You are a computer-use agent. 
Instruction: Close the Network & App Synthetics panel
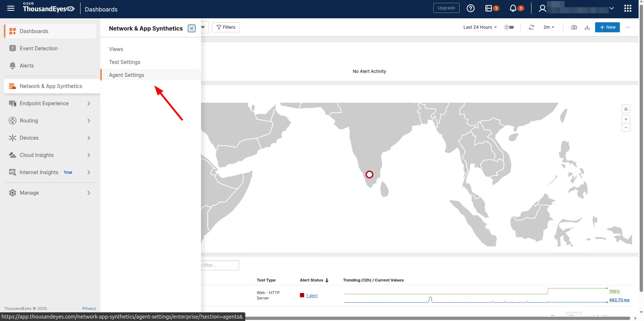coord(192,28)
